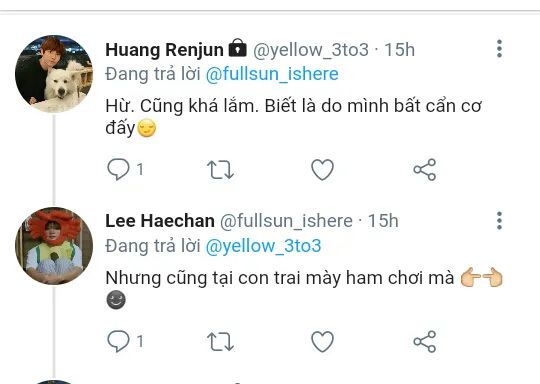Like Huang Renjun's tweet
Image resolution: width=540 pixels, height=384 pixels.
[322, 170]
